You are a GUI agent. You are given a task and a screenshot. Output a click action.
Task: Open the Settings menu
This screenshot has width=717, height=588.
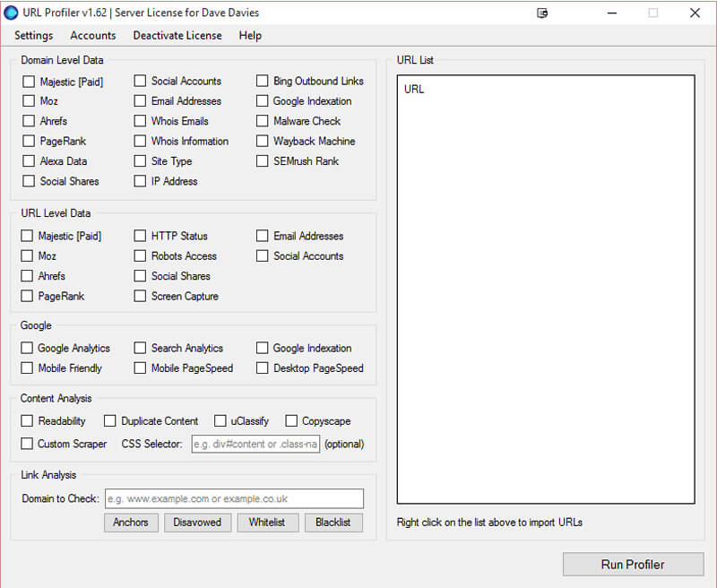click(33, 36)
